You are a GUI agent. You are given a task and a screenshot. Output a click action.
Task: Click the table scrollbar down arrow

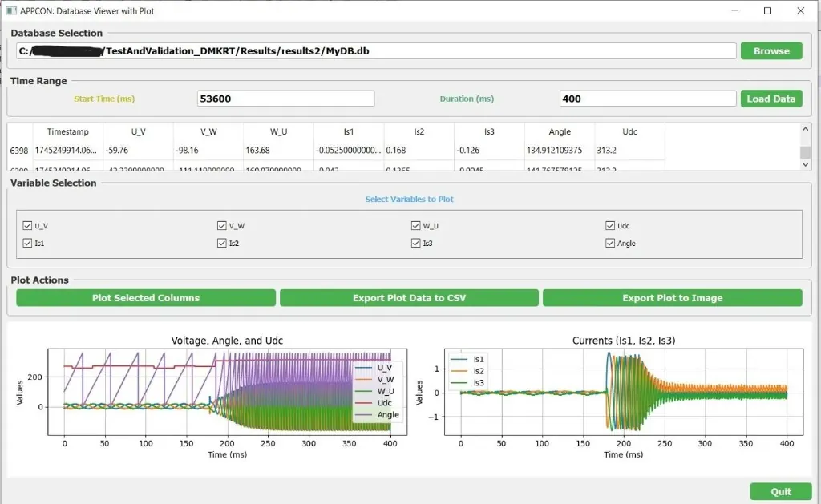pyautogui.click(x=805, y=164)
